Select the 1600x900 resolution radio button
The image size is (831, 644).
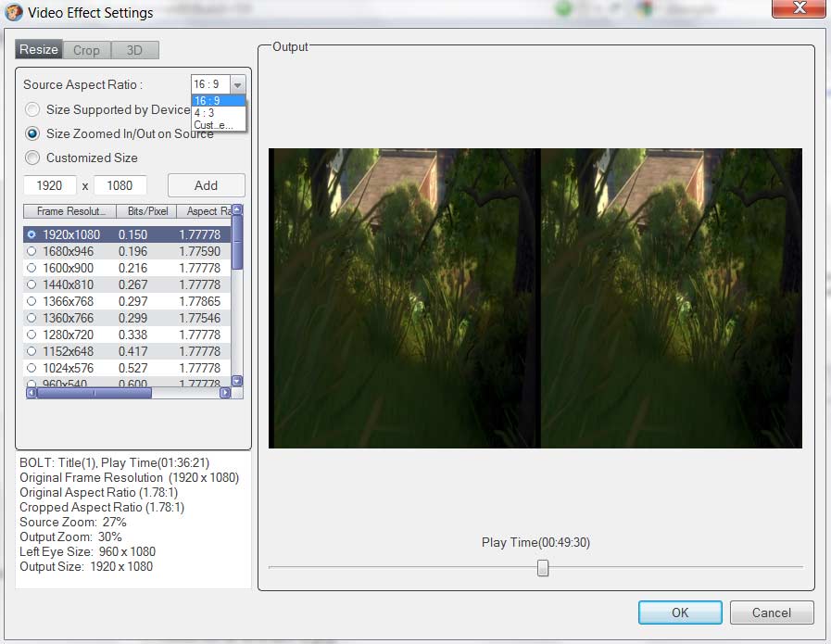[31, 268]
